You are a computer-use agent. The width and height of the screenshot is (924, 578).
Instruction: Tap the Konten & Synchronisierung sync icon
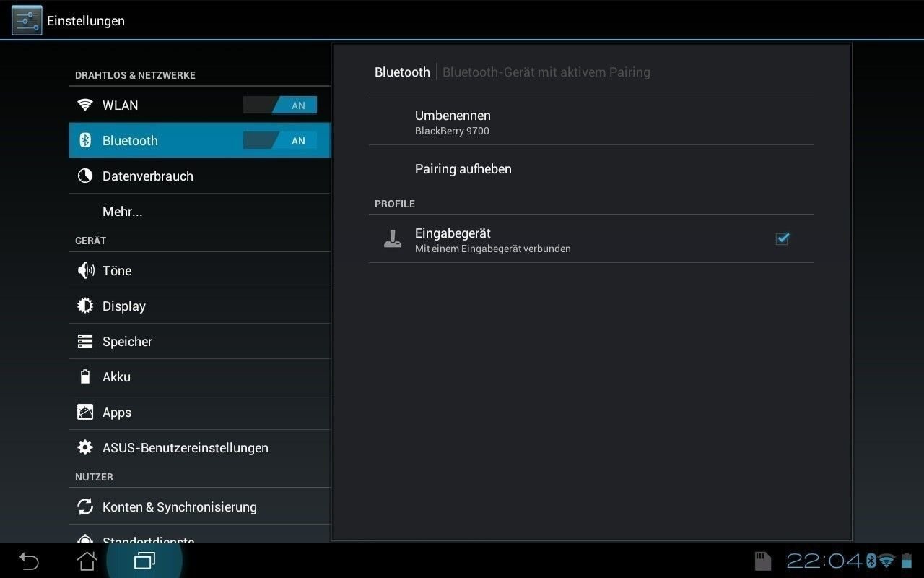(x=85, y=506)
